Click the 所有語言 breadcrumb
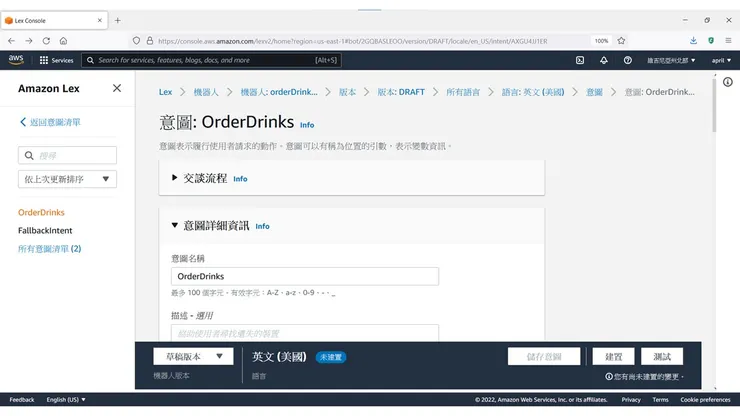The width and height of the screenshot is (740, 416). [x=463, y=92]
